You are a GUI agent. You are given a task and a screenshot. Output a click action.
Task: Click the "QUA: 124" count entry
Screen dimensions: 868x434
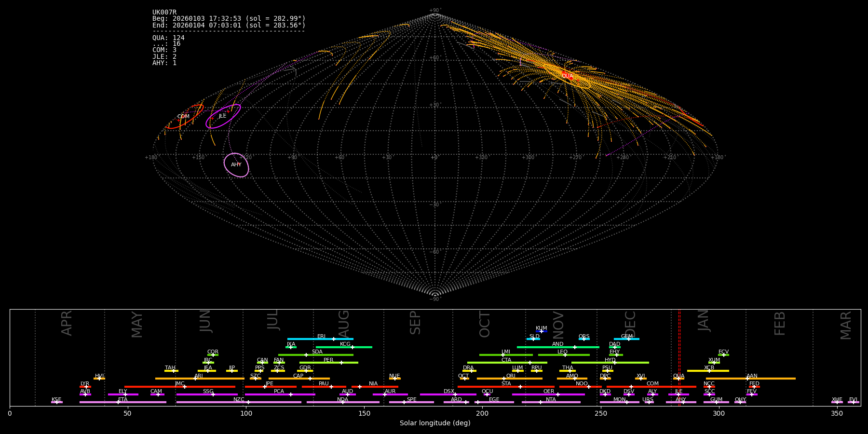click(168, 38)
